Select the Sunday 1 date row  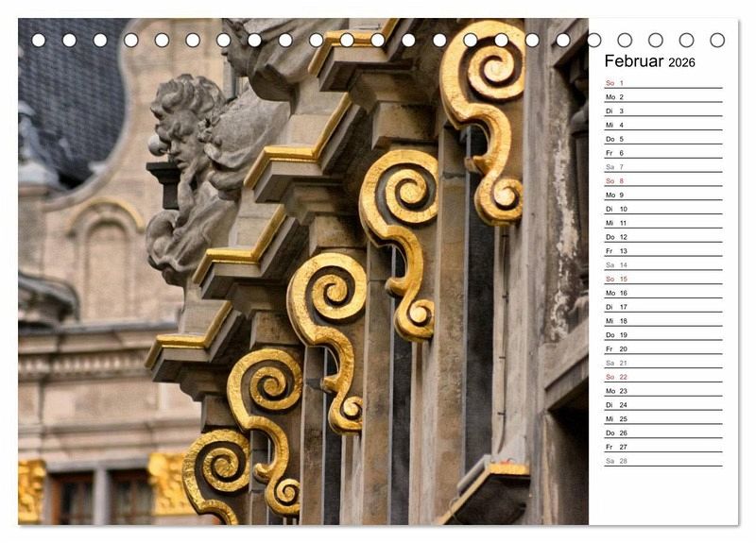tap(662, 83)
